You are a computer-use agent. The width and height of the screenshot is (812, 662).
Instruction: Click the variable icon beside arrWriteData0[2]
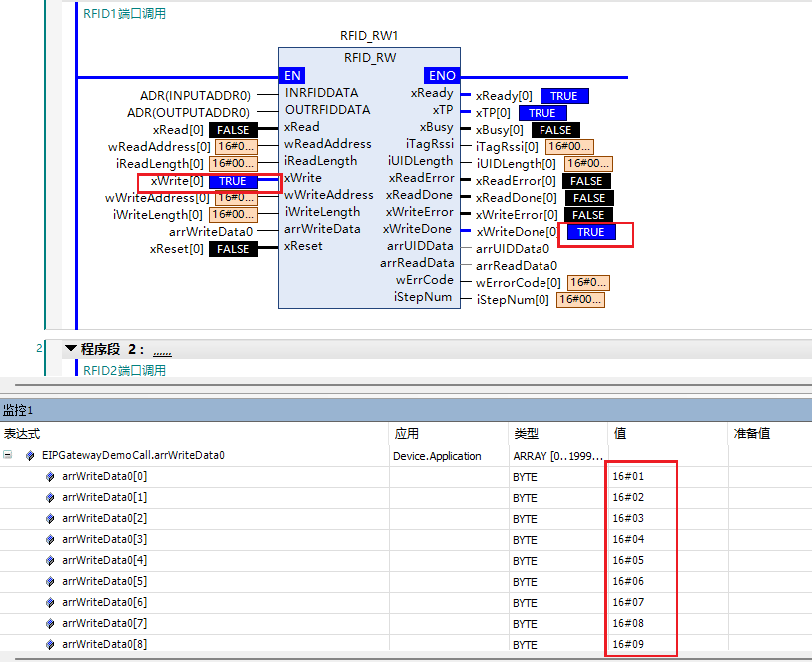click(50, 519)
